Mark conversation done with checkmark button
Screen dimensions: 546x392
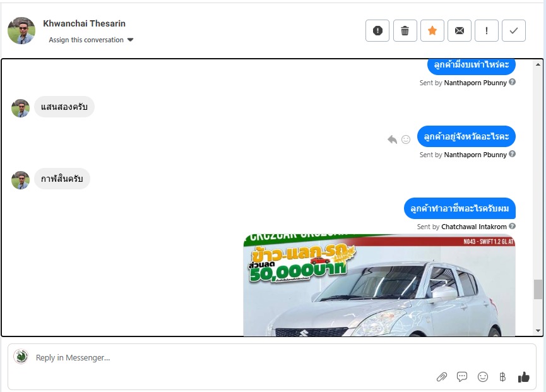tap(514, 31)
